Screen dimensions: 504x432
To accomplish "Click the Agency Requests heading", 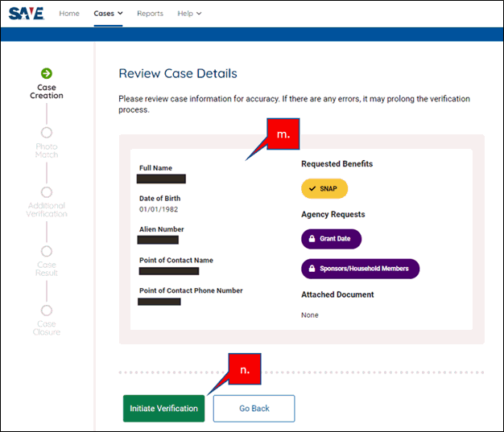I will point(333,214).
